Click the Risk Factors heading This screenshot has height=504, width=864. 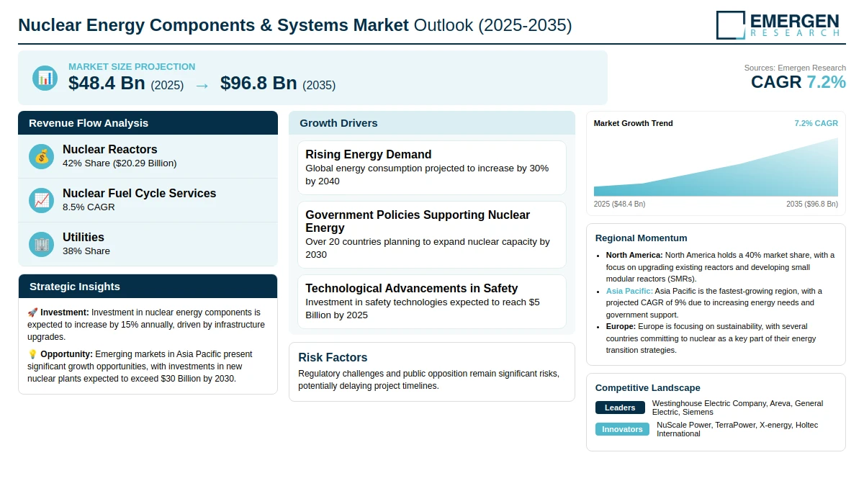[x=333, y=357]
